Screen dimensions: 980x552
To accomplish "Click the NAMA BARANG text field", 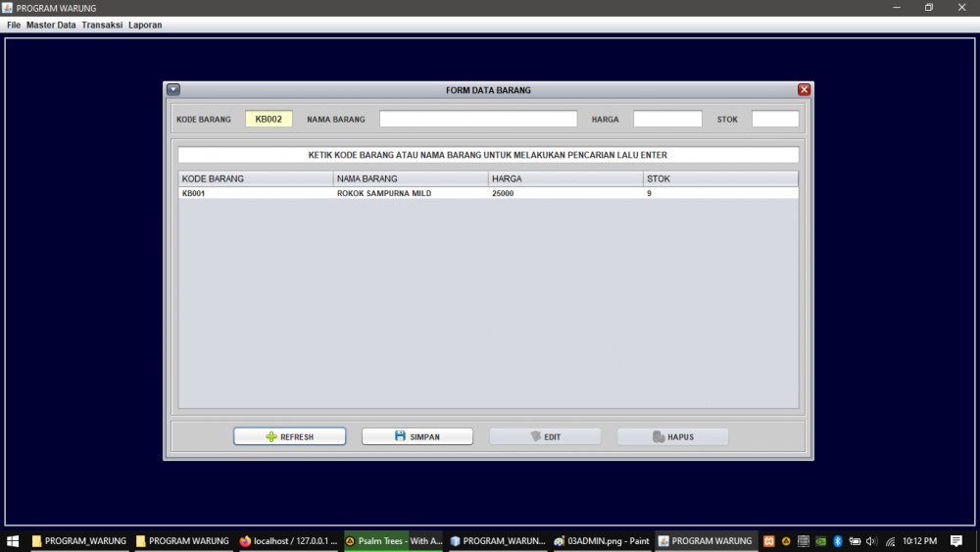I will point(478,120).
